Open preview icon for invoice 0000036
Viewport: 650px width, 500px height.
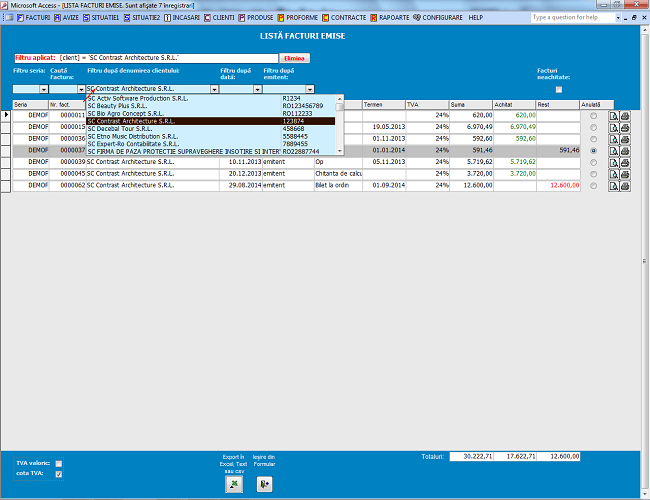[x=614, y=139]
